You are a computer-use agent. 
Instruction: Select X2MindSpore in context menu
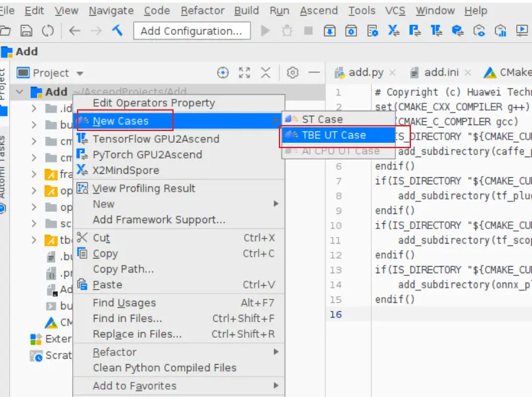pos(179,170)
